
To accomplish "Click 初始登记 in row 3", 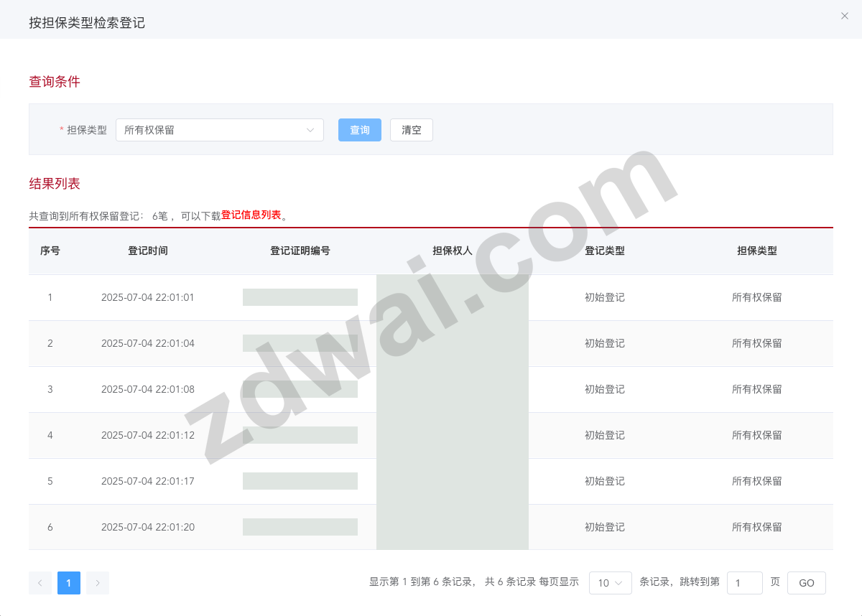I will pyautogui.click(x=605, y=389).
